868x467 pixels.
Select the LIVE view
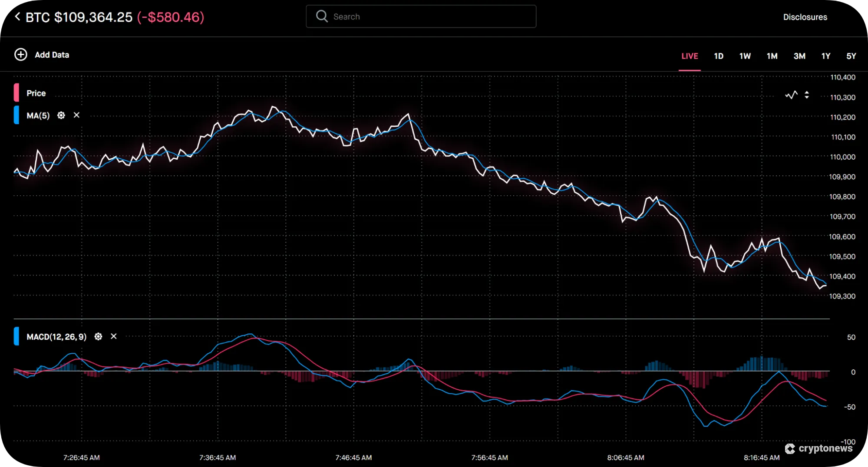690,56
